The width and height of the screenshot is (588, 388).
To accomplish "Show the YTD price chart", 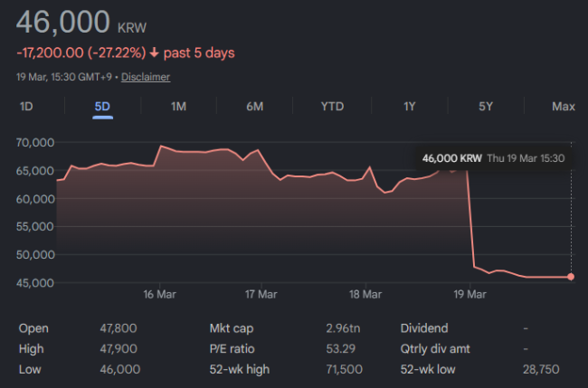I will point(332,107).
